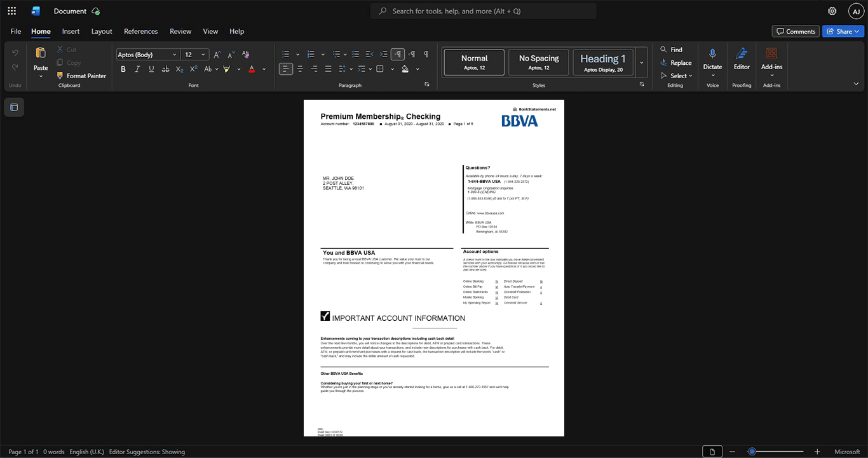Open the navigation pane icon
Image resolution: width=868 pixels, height=458 pixels.
pyautogui.click(x=14, y=107)
